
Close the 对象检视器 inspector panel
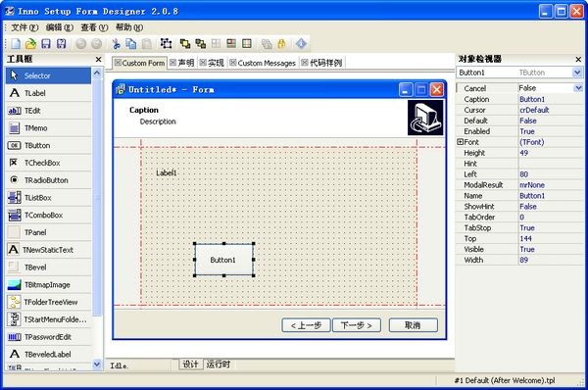(x=578, y=59)
